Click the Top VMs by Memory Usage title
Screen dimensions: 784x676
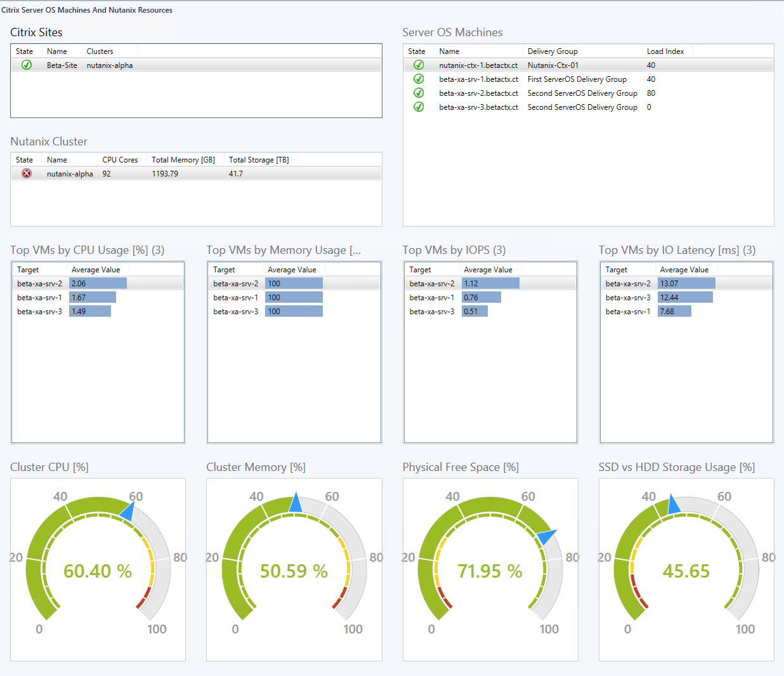click(284, 250)
